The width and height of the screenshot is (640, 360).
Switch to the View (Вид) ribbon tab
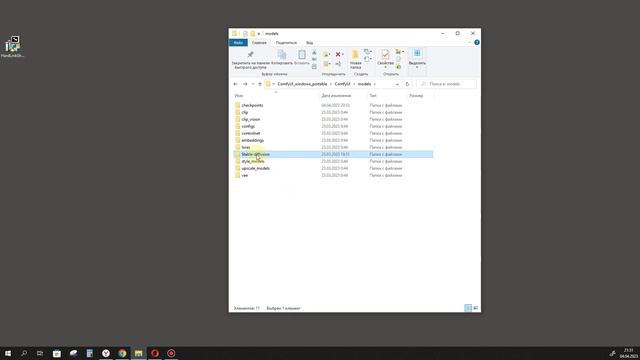[309, 42]
